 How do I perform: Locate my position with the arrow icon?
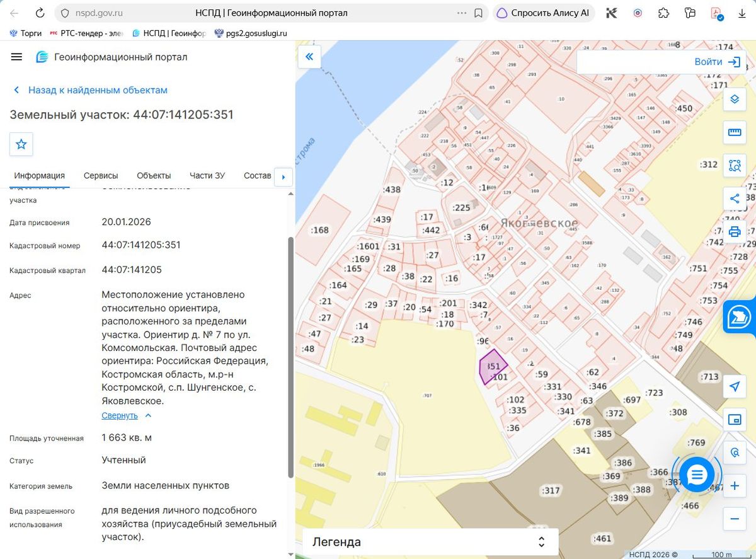pyautogui.click(x=735, y=386)
